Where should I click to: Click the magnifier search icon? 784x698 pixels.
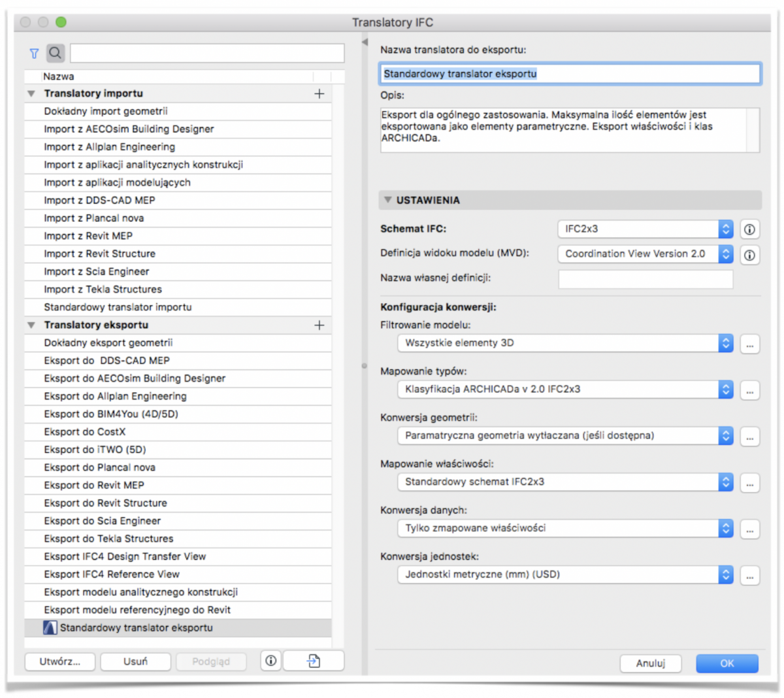click(56, 53)
